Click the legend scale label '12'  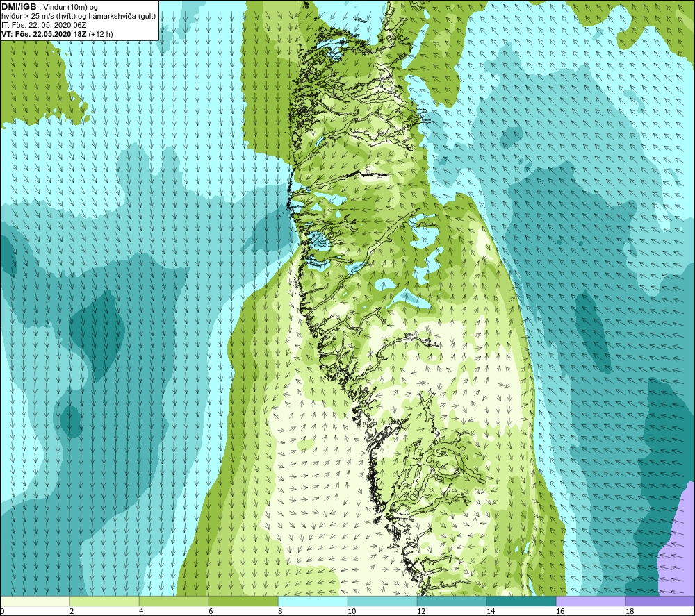point(421,611)
